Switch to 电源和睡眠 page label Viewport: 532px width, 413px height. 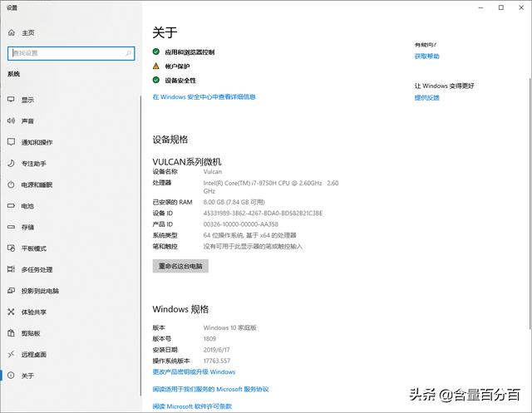pyautogui.click(x=37, y=184)
